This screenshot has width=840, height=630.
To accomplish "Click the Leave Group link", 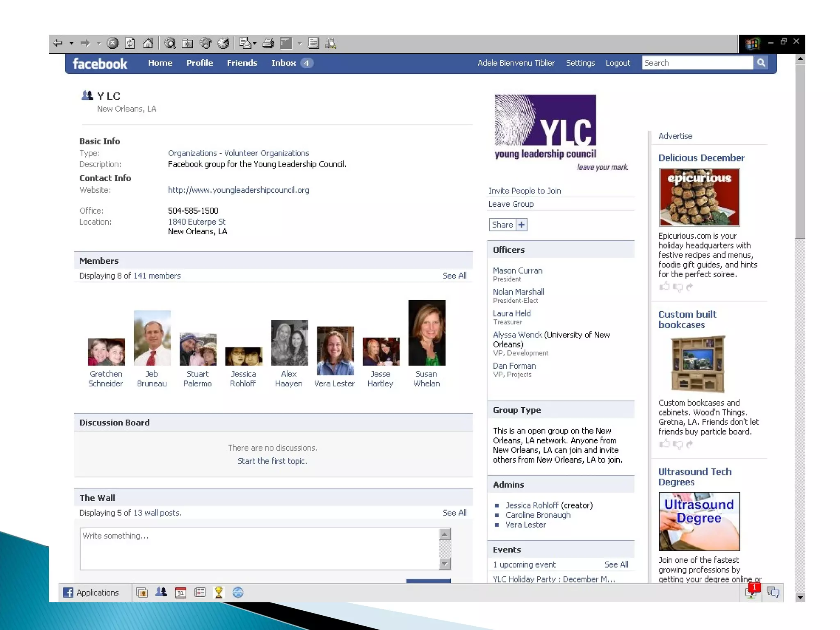I will point(511,204).
